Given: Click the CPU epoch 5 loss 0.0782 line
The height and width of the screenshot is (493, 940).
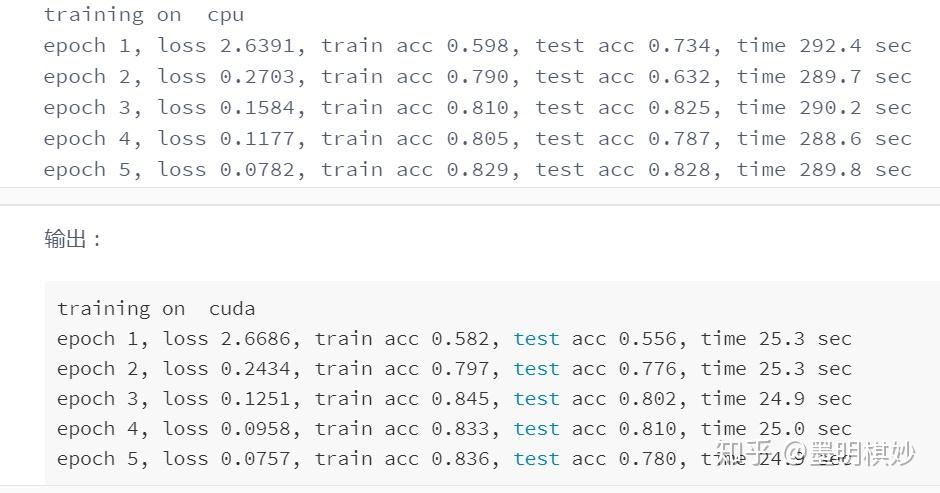Looking at the screenshot, I should [x=477, y=170].
